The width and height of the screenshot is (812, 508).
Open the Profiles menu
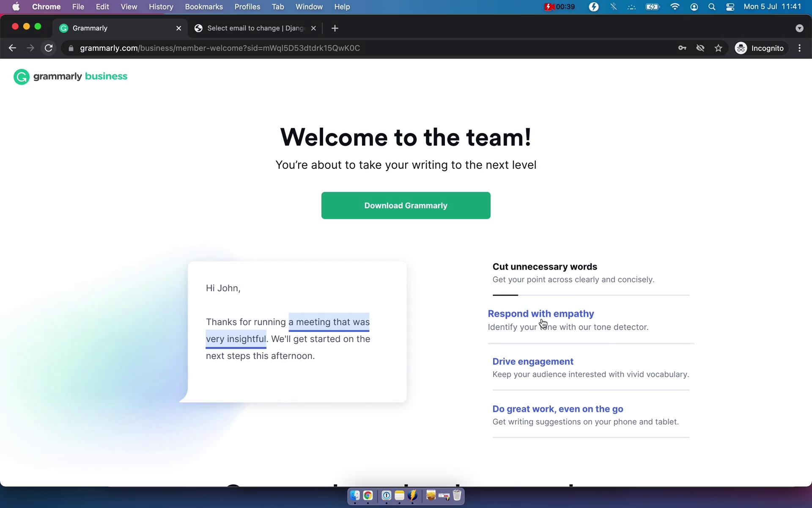click(247, 7)
